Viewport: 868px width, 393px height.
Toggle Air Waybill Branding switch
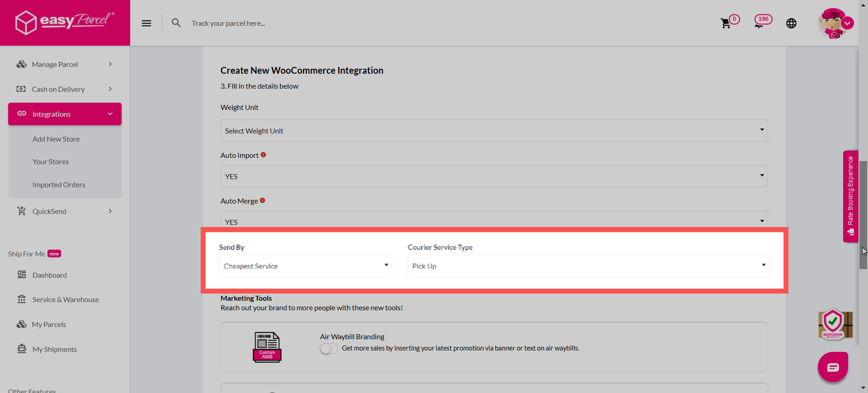pyautogui.click(x=329, y=349)
